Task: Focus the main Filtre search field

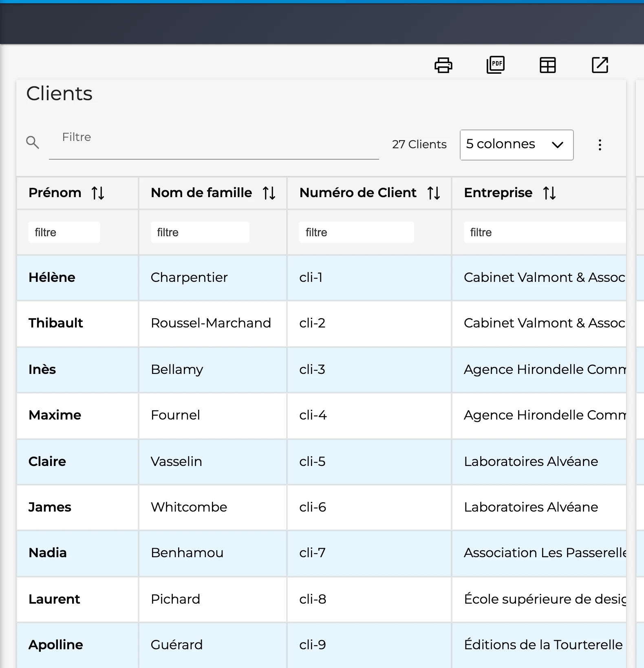Action: 214,144
